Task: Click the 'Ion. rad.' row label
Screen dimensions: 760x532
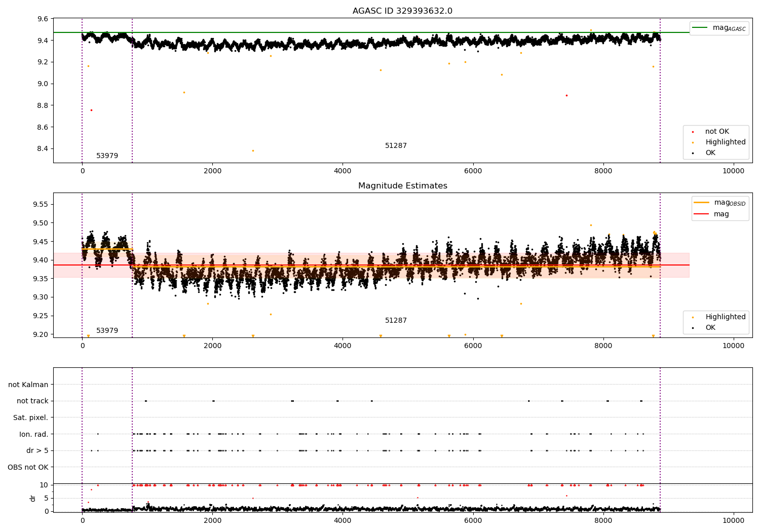Action: pyautogui.click(x=34, y=434)
